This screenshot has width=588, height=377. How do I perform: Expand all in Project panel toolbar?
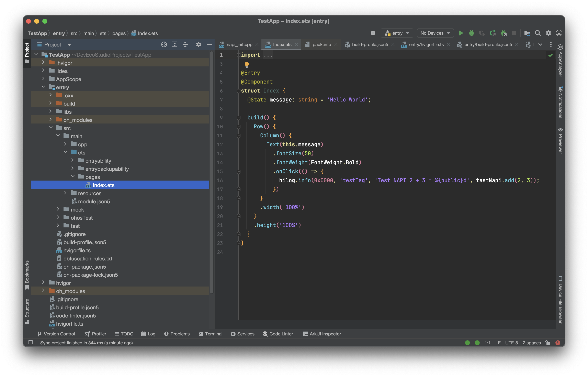[174, 45]
